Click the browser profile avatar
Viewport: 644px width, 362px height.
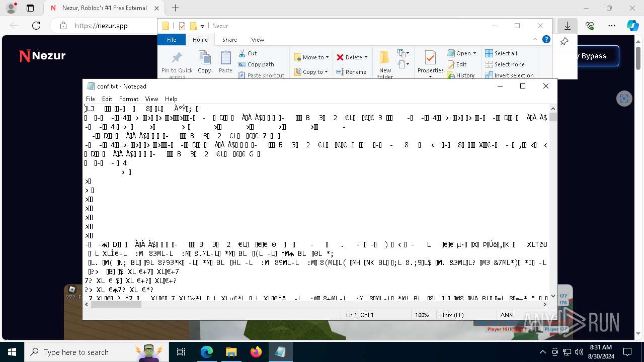[x=11, y=8]
